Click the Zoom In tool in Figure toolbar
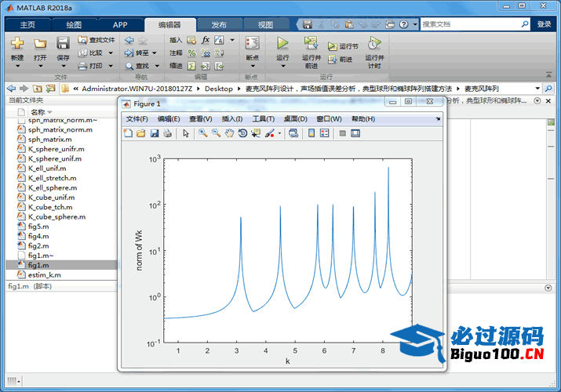Image resolution: width=561 pixels, height=392 pixels. [x=202, y=133]
